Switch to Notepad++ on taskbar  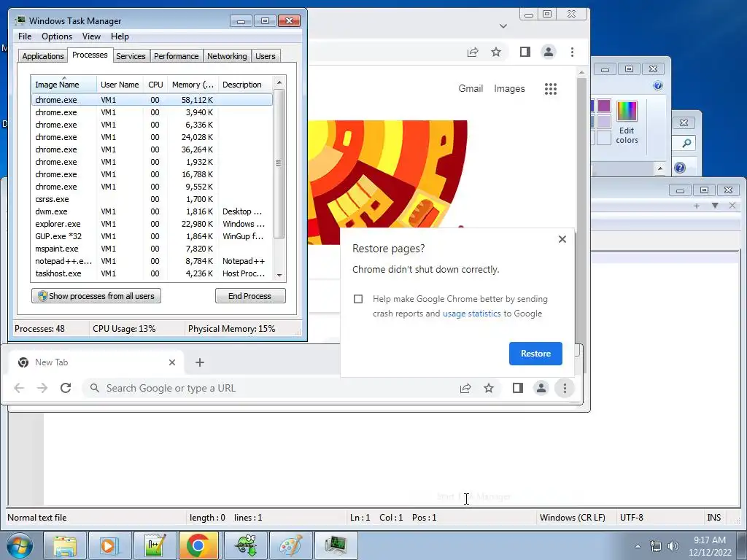click(155, 545)
